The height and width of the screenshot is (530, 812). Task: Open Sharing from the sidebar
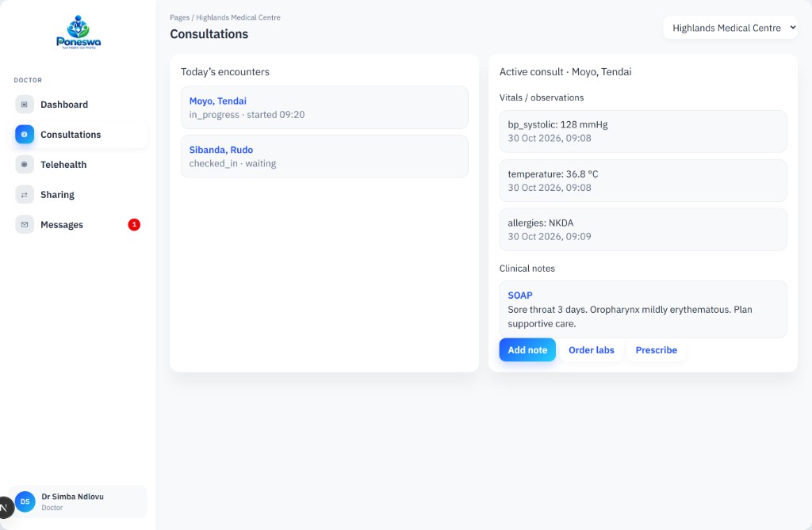79,195
